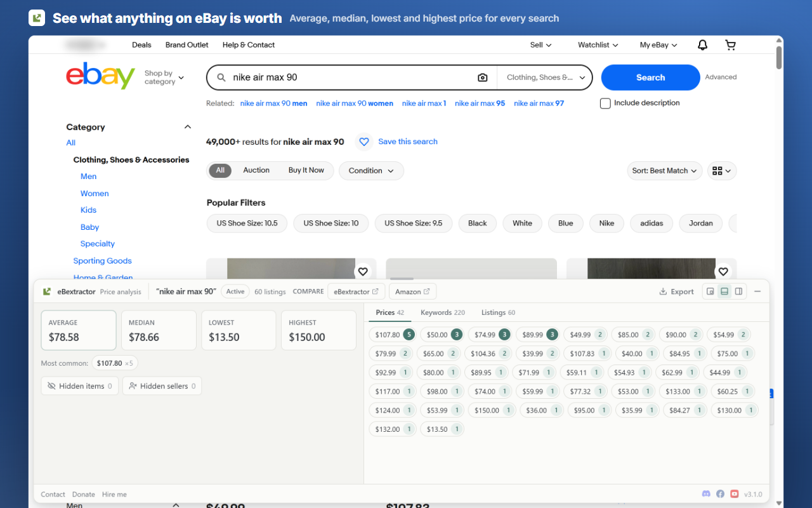Filter by US Shoe Size: 10.5
The height and width of the screenshot is (508, 812).
247,224
